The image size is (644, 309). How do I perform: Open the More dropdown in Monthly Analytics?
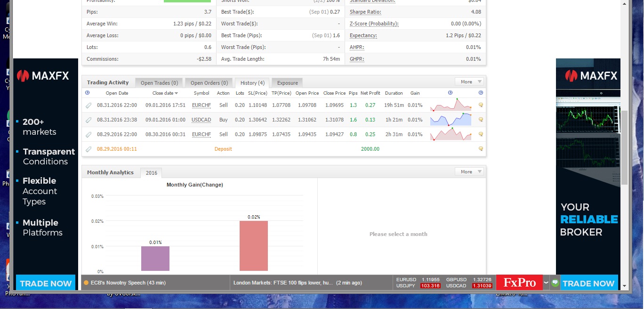(x=469, y=172)
